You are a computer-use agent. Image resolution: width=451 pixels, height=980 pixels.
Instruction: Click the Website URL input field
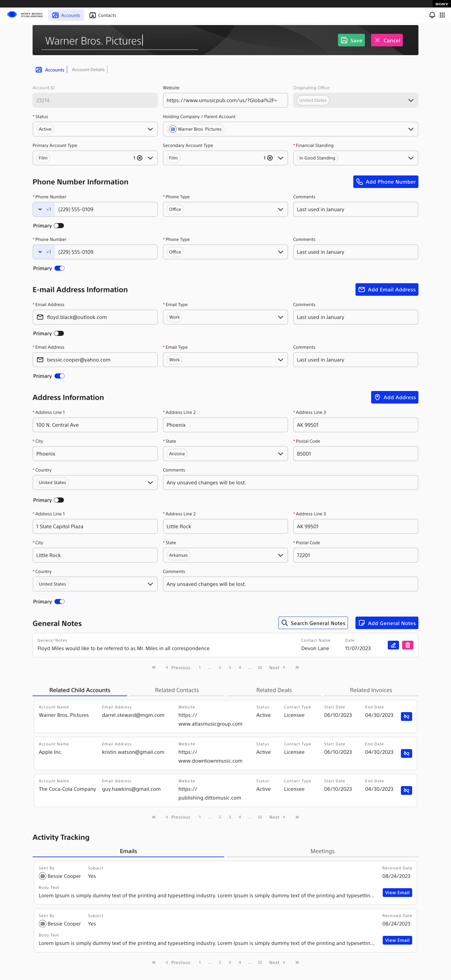point(225,100)
